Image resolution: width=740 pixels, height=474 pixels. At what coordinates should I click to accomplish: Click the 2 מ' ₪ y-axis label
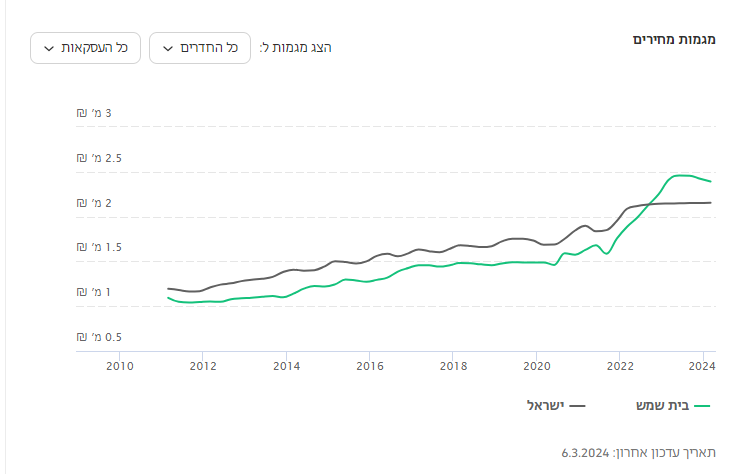94,203
